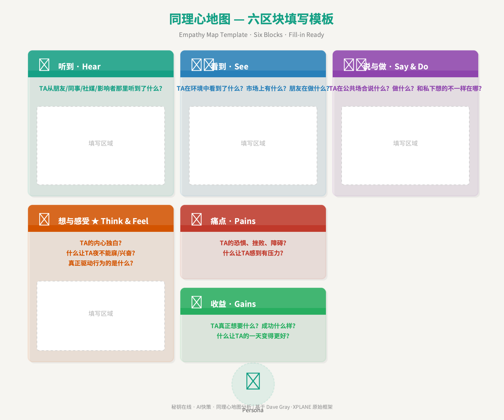Viewport: 504px width, 420px height.
Task: Select the 想与感受 ★ Think & Feel title
Action: pos(103,221)
